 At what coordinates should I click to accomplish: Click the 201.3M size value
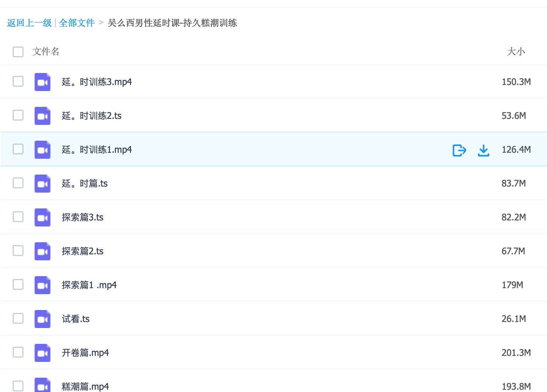(516, 353)
